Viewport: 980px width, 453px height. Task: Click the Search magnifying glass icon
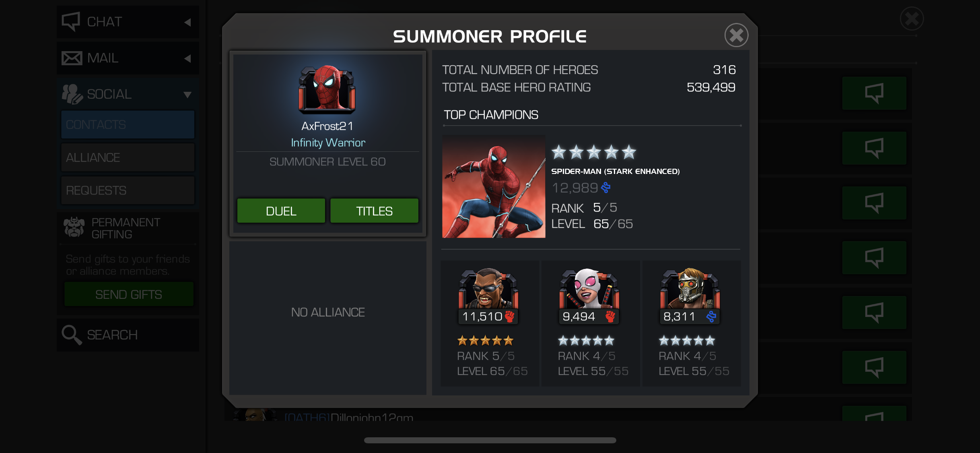pyautogui.click(x=72, y=335)
